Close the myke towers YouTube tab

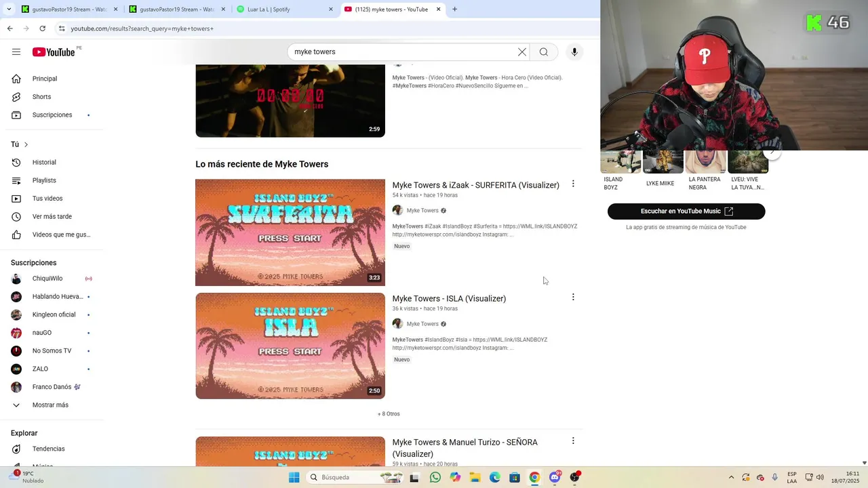(x=439, y=9)
